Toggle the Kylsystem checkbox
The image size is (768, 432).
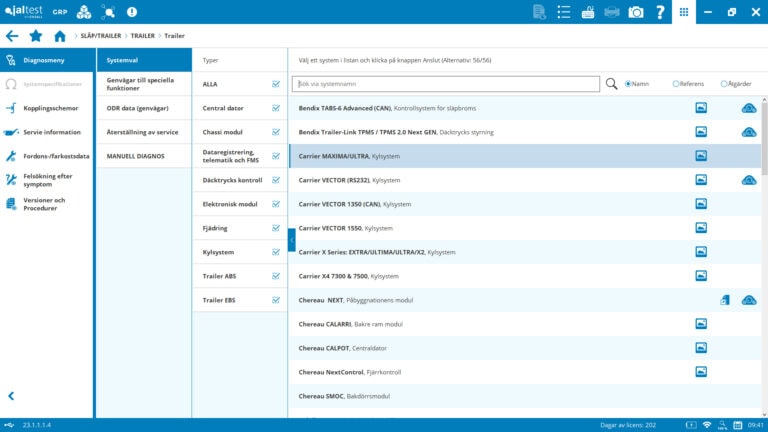276,252
